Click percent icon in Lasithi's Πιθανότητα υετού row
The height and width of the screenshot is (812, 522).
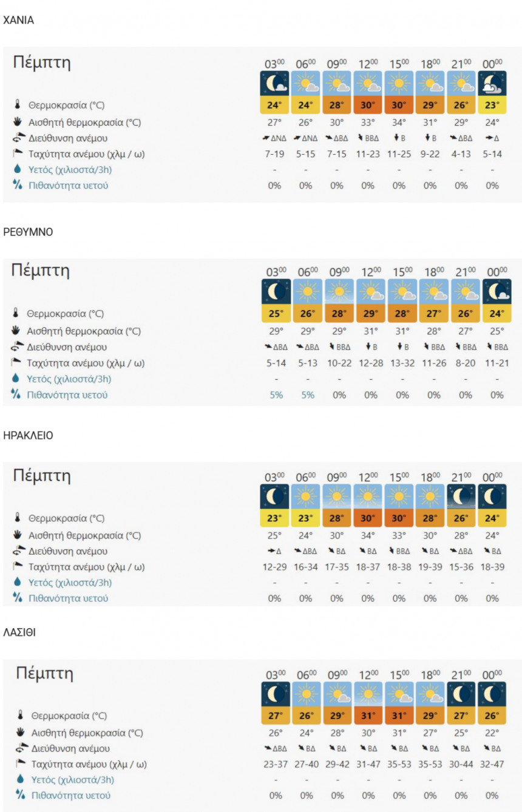click(19, 795)
